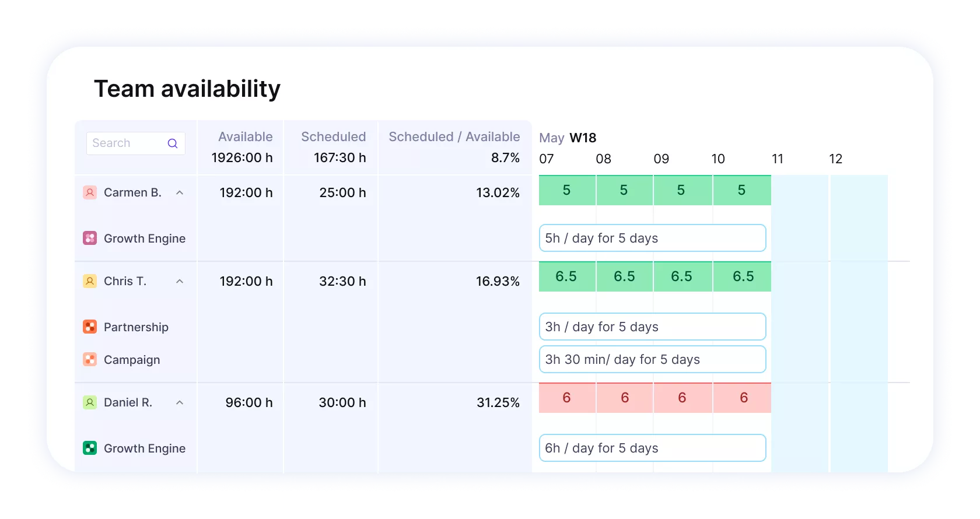Click the Partnership project icon
The width and height of the screenshot is (980, 519).
coord(90,327)
